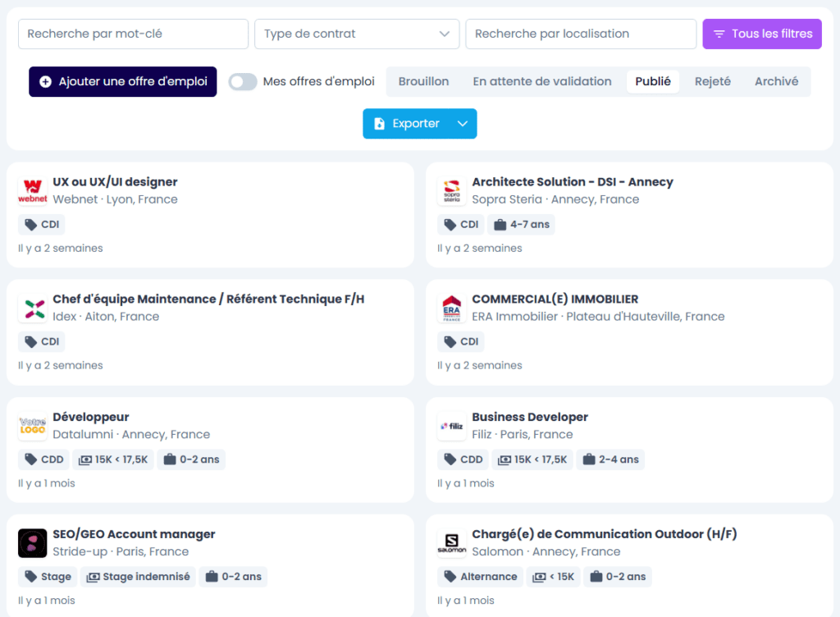The image size is (840, 617).
Task: Expand the Exporter dropdown arrow
Action: pos(463,123)
